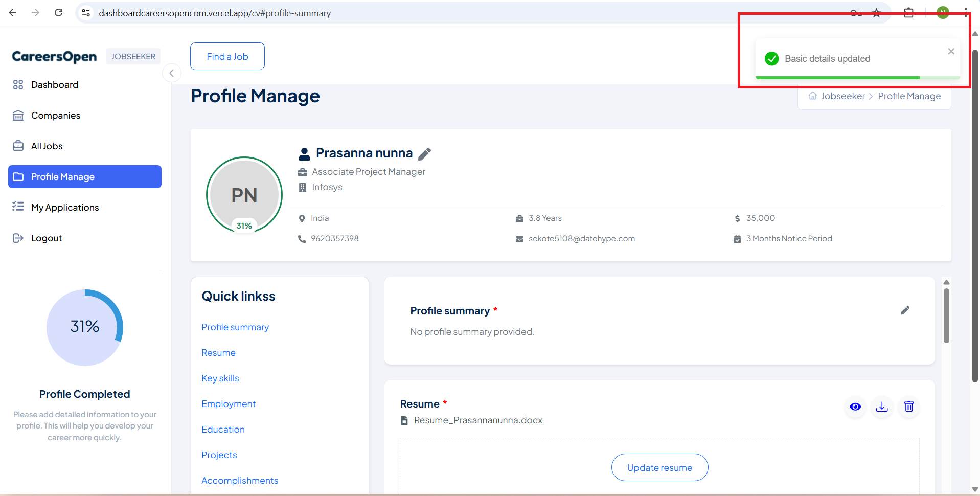The height and width of the screenshot is (496, 980).
Task: Click the 31% profile completion circle
Action: 85,327
